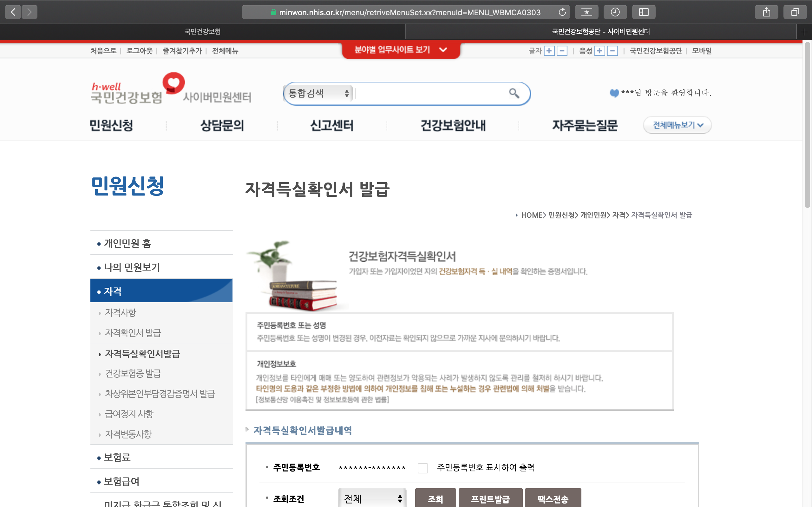Decrease text size with 글자 minus
This screenshot has height=507, width=812.
coord(562,51)
